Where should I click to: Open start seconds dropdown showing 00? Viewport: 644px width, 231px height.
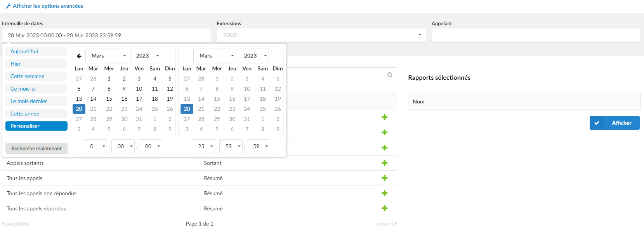[151, 147]
